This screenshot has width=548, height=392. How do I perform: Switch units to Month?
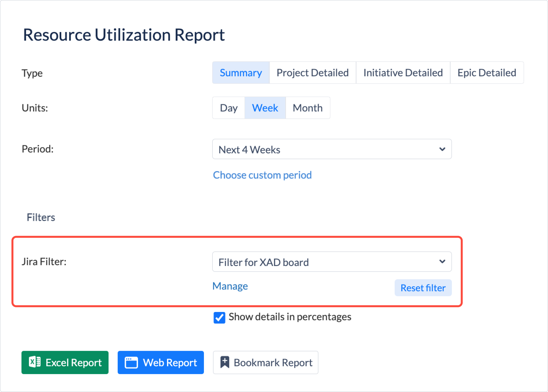308,108
